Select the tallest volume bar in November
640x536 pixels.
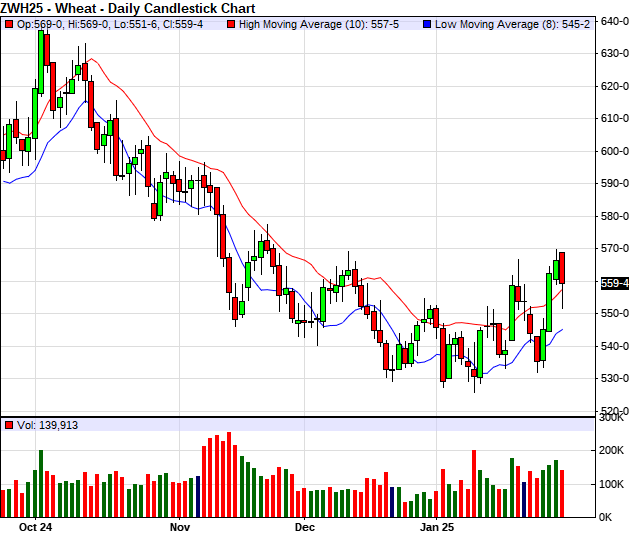click(228, 474)
